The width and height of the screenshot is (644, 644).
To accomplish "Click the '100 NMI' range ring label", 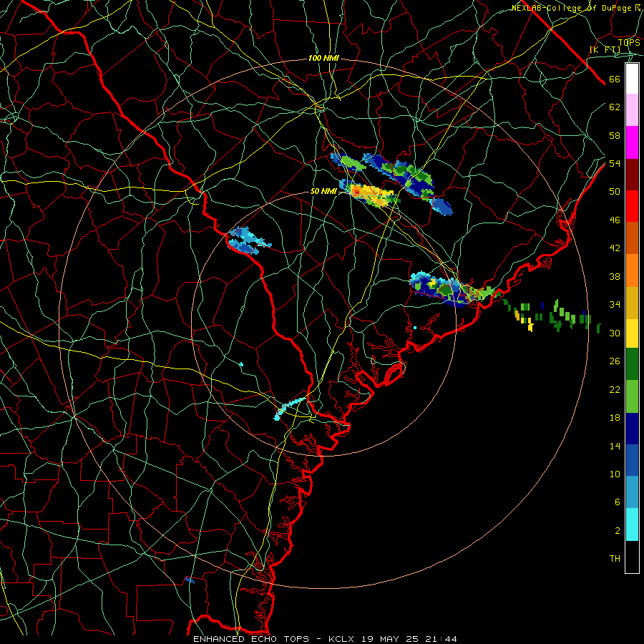I will pyautogui.click(x=323, y=59).
